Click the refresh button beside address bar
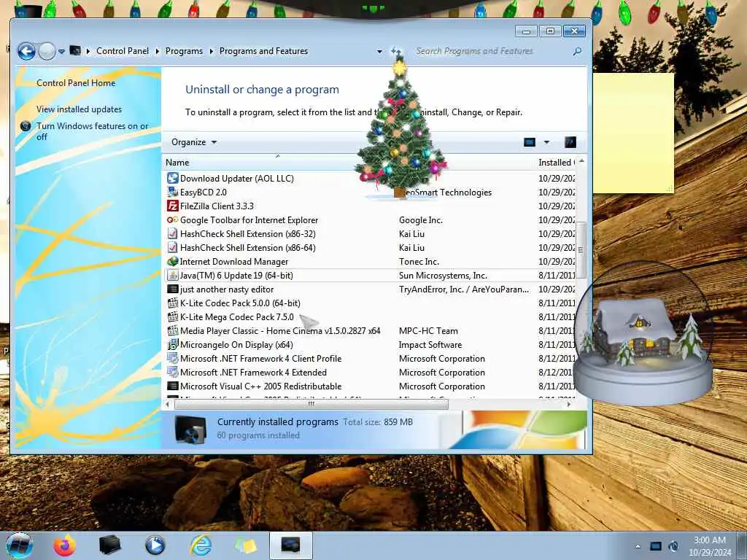The width and height of the screenshot is (747, 560). [x=396, y=50]
